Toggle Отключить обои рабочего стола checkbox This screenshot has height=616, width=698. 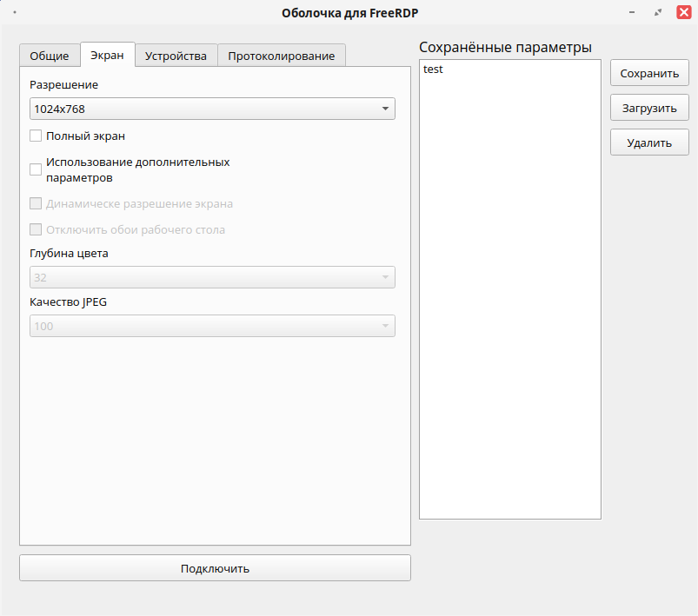click(x=36, y=229)
